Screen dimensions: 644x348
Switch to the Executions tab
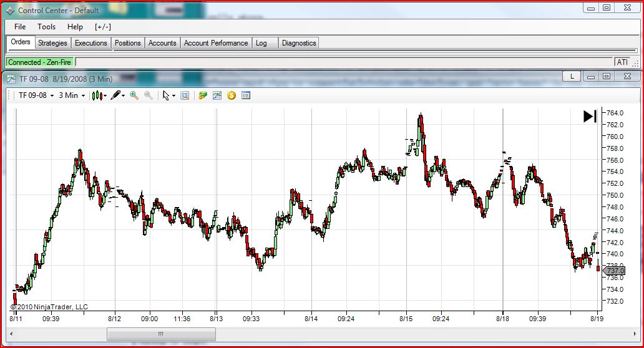point(90,43)
